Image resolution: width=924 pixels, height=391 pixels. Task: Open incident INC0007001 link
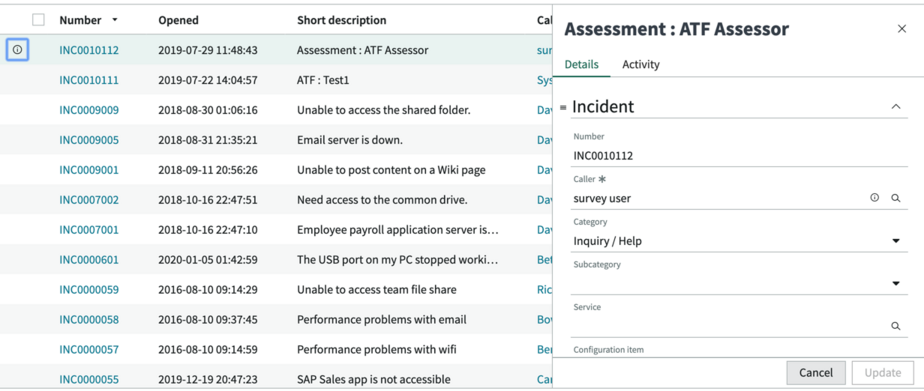coord(89,230)
